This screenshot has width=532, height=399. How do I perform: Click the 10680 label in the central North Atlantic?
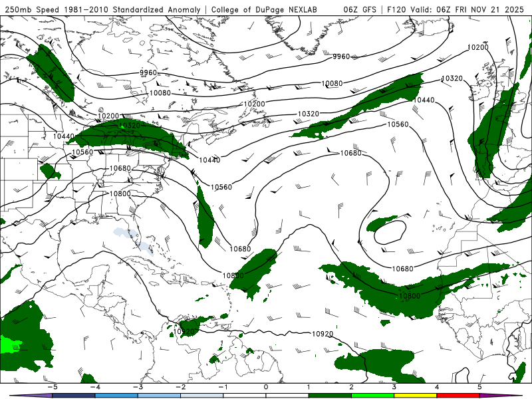point(351,153)
